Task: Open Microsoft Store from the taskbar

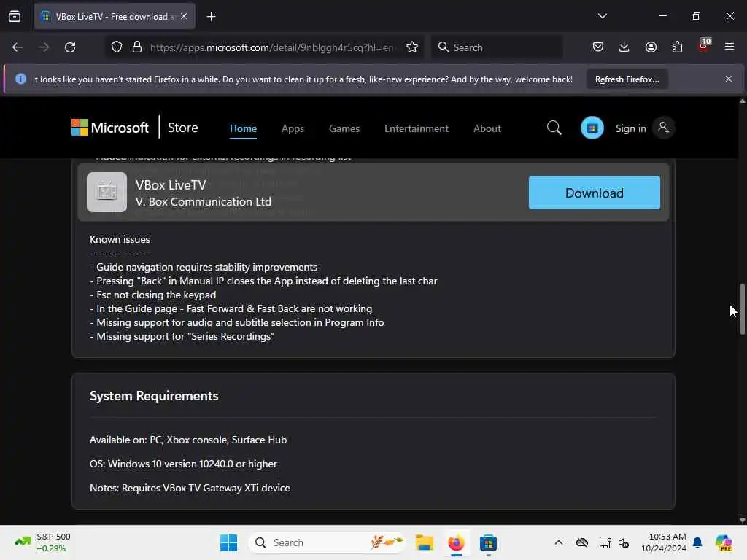Action: (488, 542)
